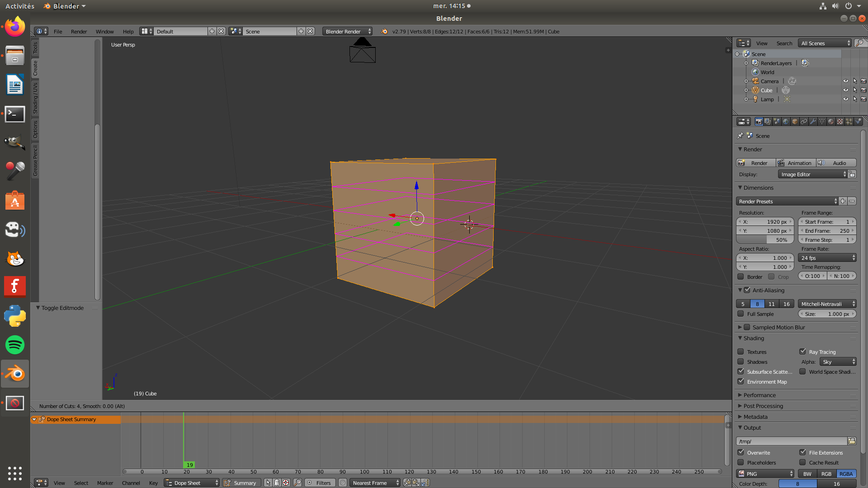Viewport: 868px width, 488px height.
Task: Click the paste keyframes icon
Action: (x=416, y=483)
